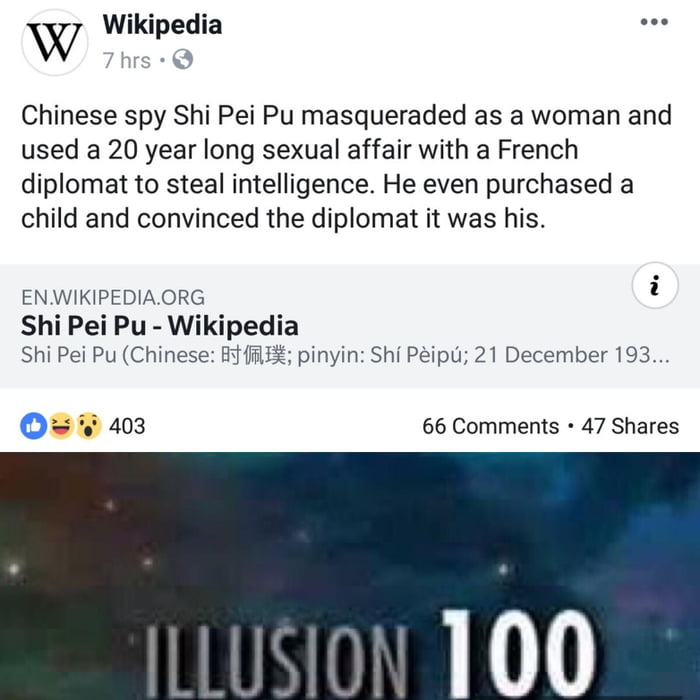
Task: Click the Wow surprised reaction icon
Action: click(x=88, y=426)
